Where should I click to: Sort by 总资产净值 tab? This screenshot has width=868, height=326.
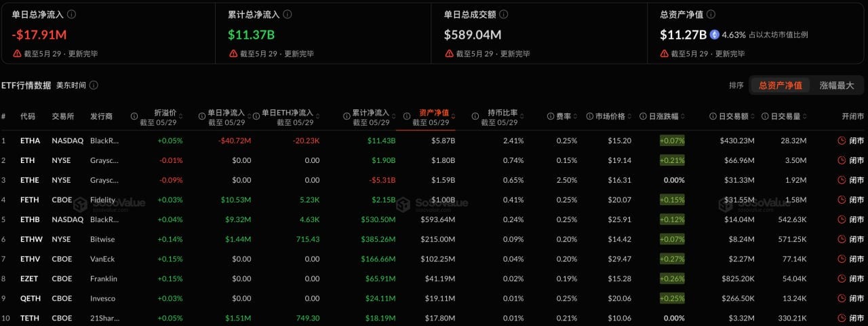coord(780,85)
